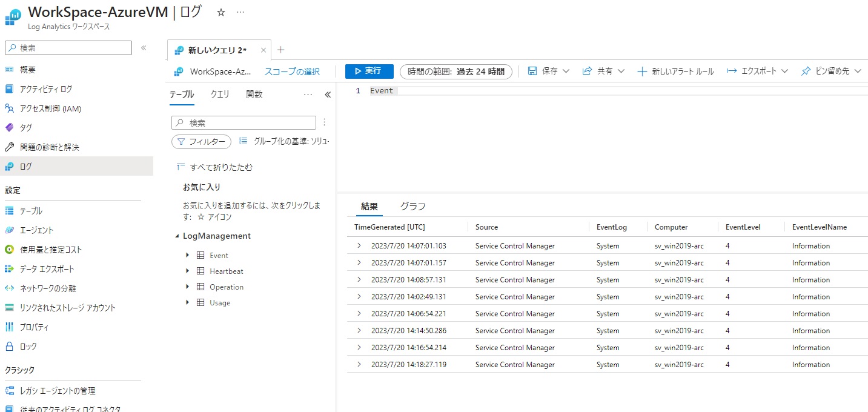Select the 新しいクエリ 2 query tab
Viewport: 868px width, 412px height.
[217, 50]
